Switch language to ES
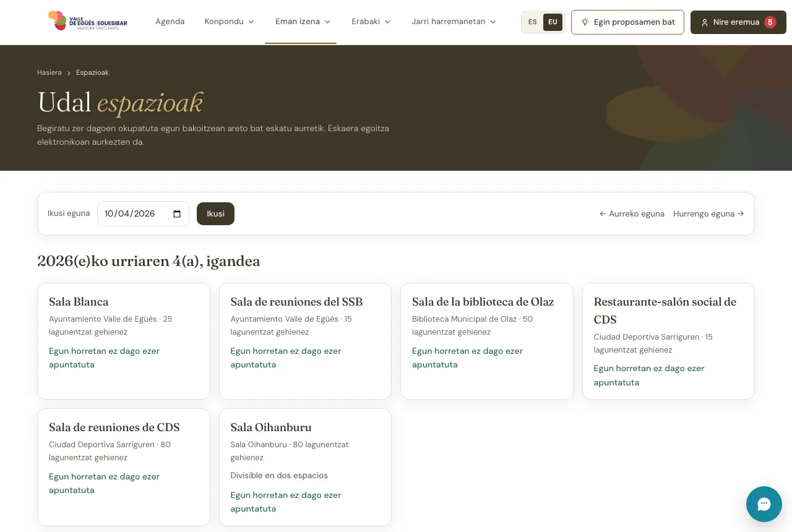 tap(533, 22)
